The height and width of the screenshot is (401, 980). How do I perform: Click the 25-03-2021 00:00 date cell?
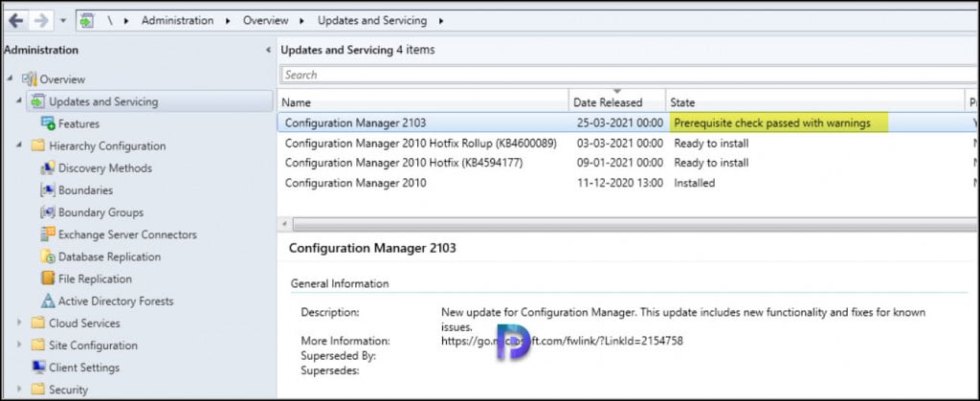pos(620,123)
